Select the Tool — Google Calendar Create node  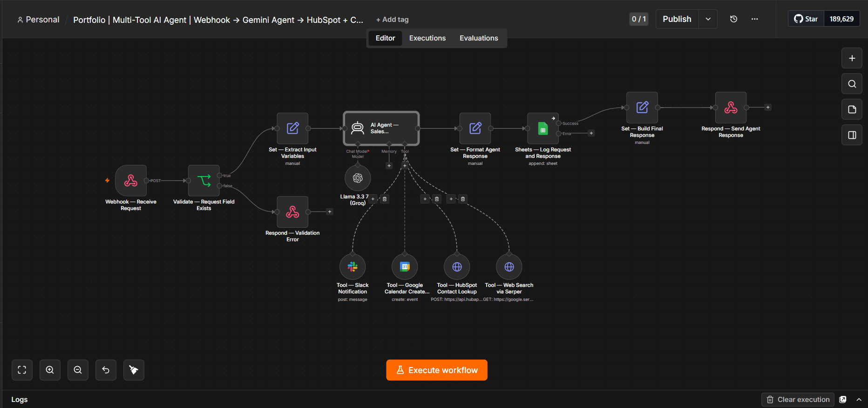405,267
